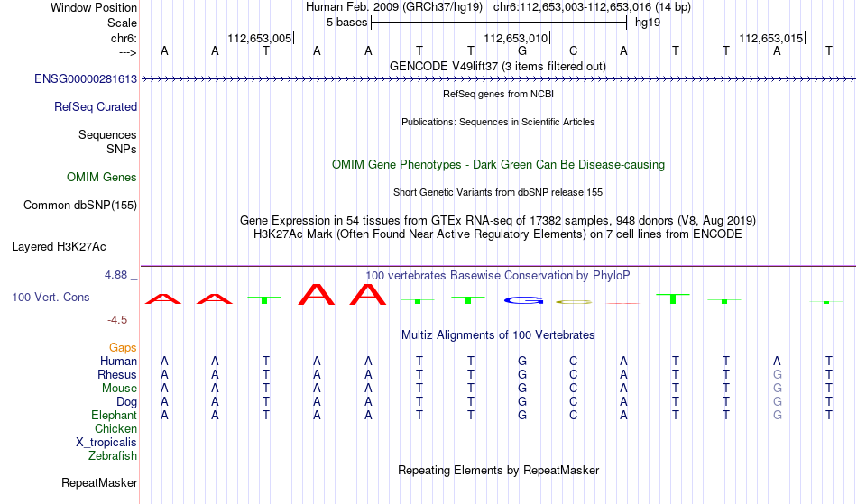Image resolution: width=857 pixels, height=504 pixels.
Task: Click the 112,653,010 ruler position
Action: coord(515,39)
